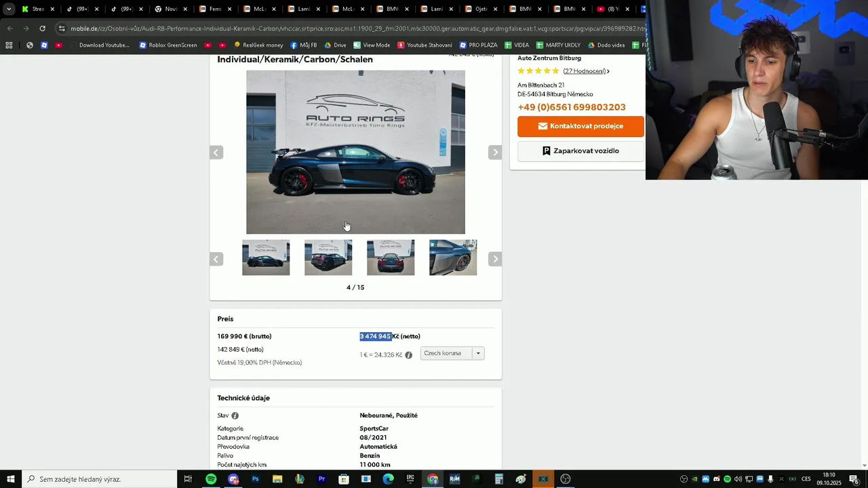
Task: Move the thumbnail strip to previous images
Action: click(x=216, y=259)
